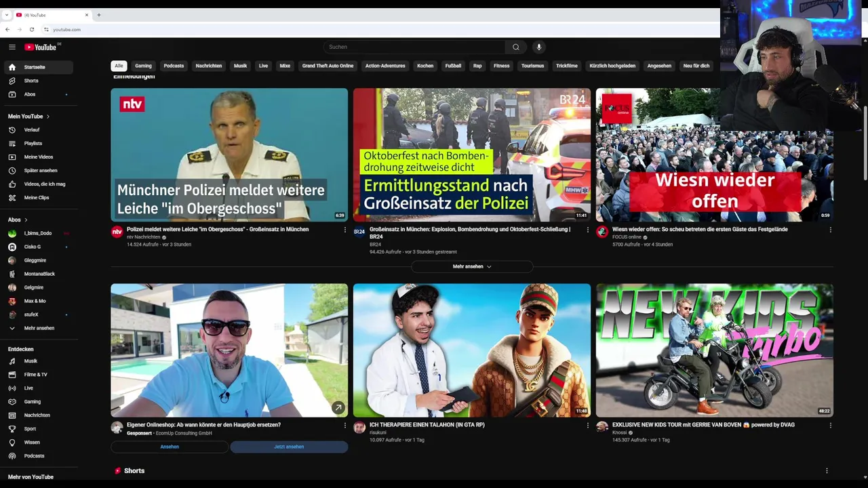
Task: Open options menu of Shorts section
Action: pyautogui.click(x=827, y=470)
